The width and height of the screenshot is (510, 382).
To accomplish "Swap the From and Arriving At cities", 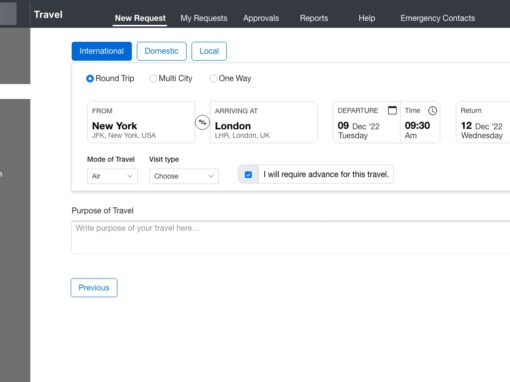I will point(202,122).
